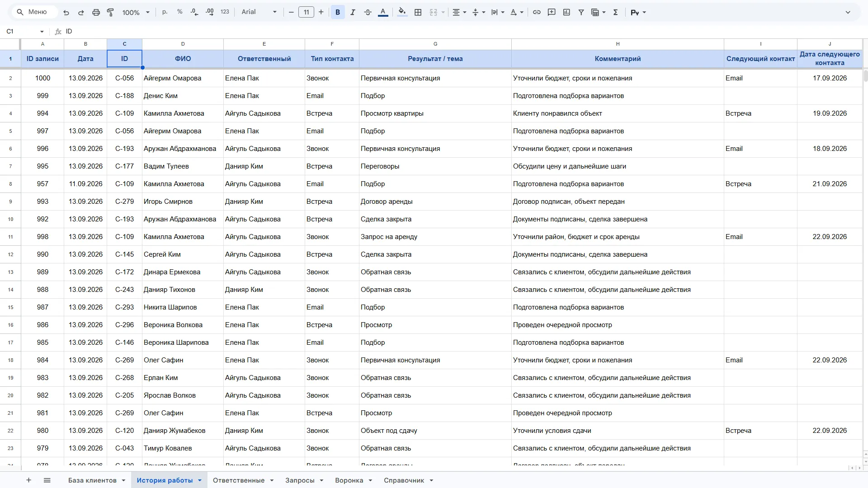Toggle bold formatting

(x=338, y=12)
